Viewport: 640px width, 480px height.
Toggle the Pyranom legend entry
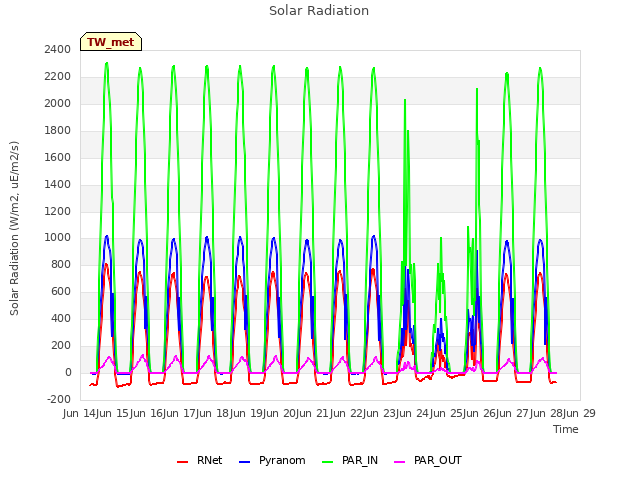pos(272,460)
